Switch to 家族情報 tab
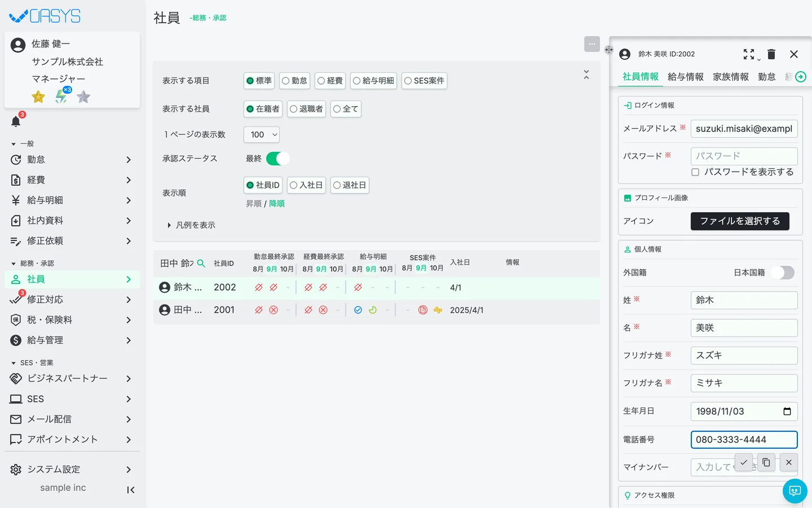812x508 pixels. tap(731, 77)
